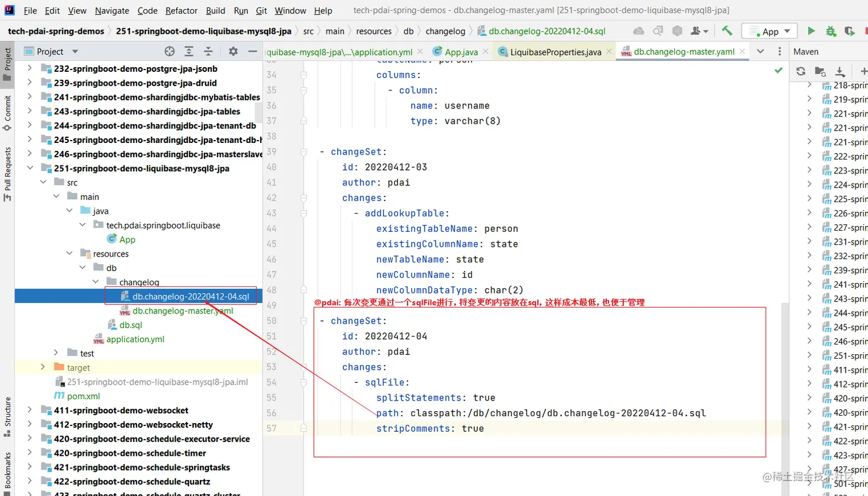The height and width of the screenshot is (496, 868).
Task: Open the Git menu
Action: tap(261, 10)
